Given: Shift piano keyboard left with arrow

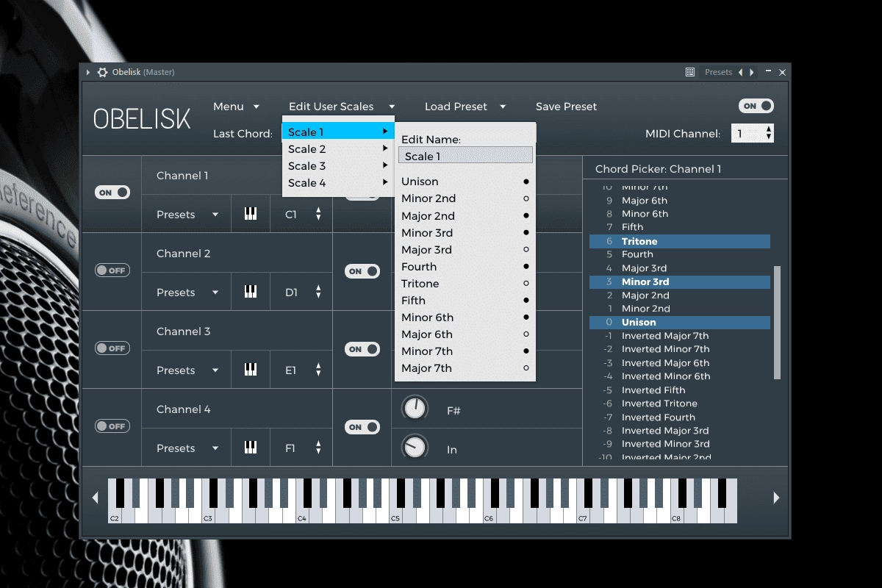Looking at the screenshot, I should click(x=95, y=498).
